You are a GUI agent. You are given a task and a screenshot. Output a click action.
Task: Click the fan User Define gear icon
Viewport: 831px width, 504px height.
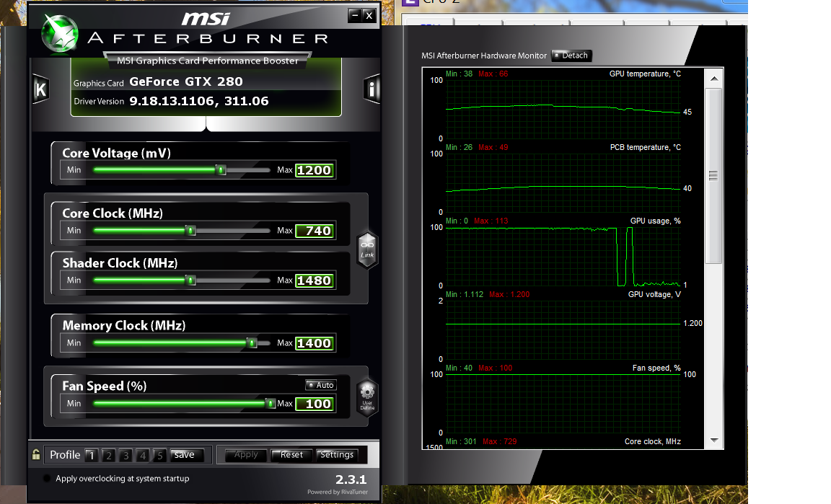click(x=367, y=397)
